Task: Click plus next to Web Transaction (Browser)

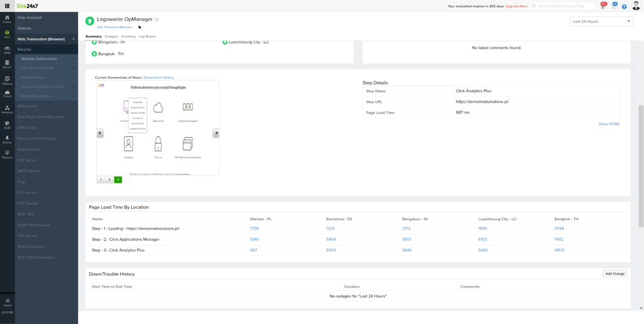Action: [74, 39]
